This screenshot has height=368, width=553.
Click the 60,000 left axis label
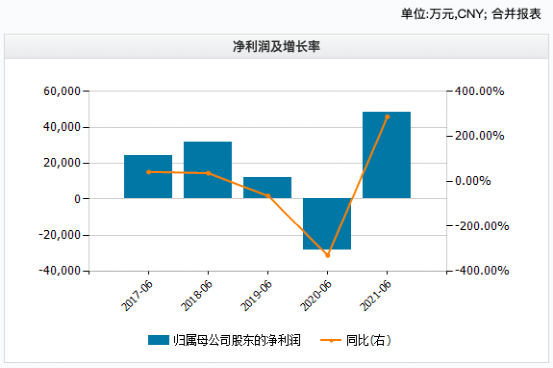(62, 91)
